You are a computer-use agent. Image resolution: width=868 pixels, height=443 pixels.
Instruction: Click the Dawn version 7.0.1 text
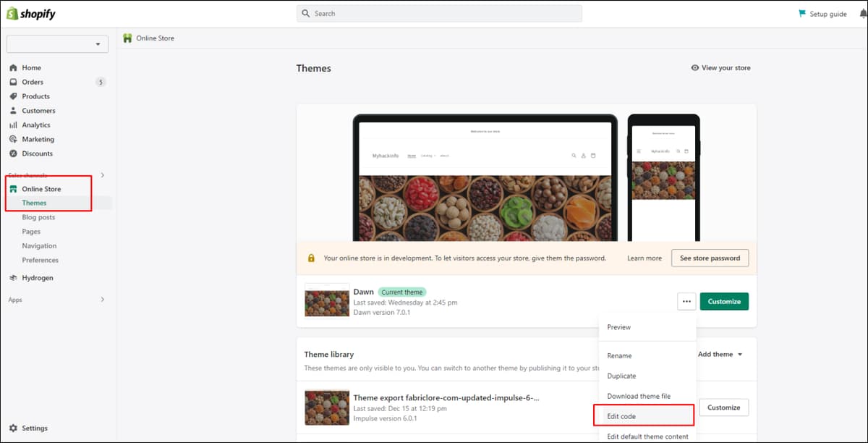(x=382, y=313)
